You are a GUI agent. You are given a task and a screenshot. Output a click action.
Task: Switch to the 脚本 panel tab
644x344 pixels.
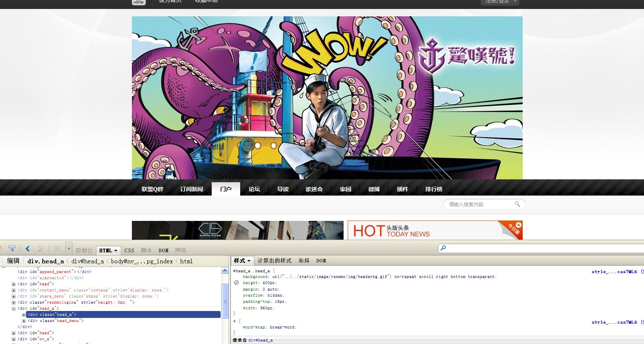click(x=146, y=250)
